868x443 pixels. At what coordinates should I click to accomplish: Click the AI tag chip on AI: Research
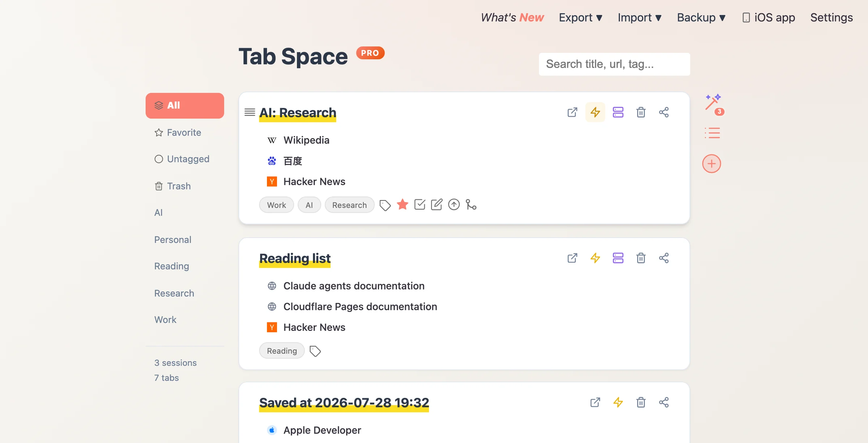coord(309,205)
